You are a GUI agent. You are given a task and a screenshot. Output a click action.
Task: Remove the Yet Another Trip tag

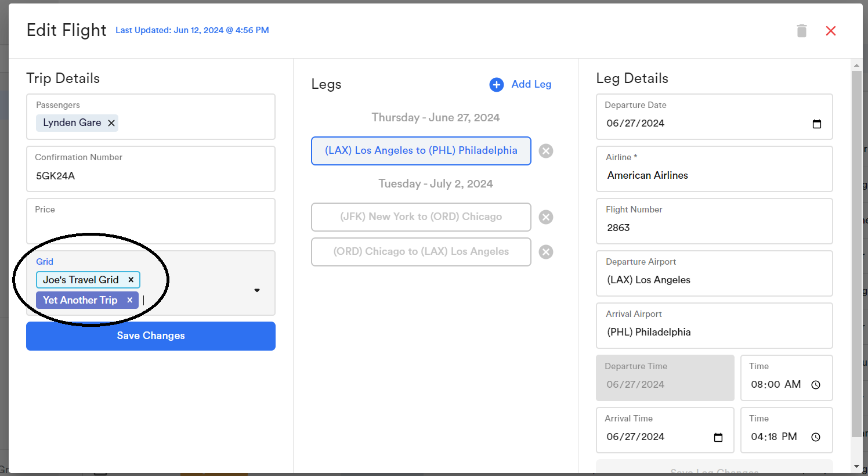pyautogui.click(x=130, y=300)
